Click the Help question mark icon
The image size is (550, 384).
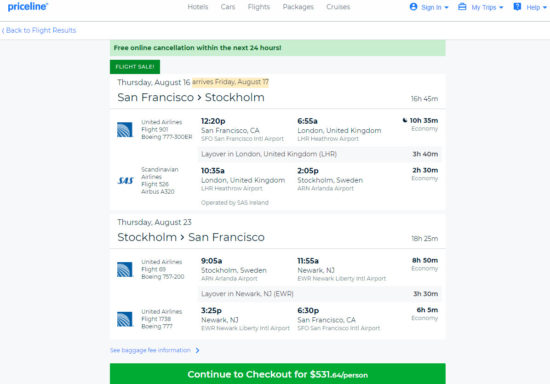[517, 7]
